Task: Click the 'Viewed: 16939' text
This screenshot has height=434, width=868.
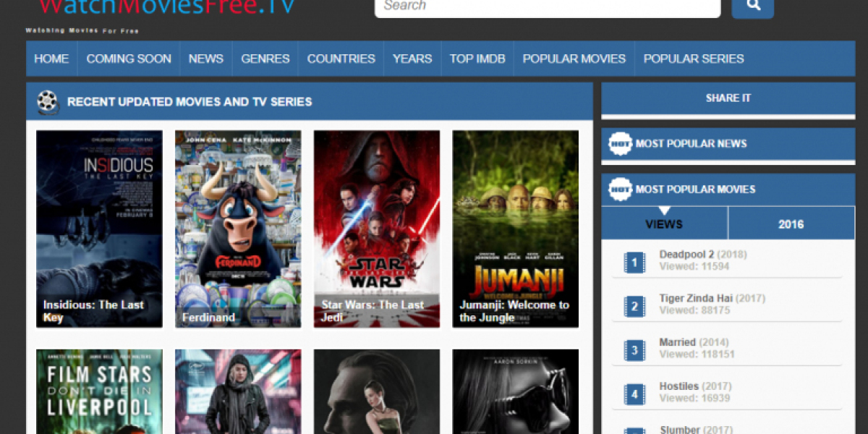Action: 694,398
